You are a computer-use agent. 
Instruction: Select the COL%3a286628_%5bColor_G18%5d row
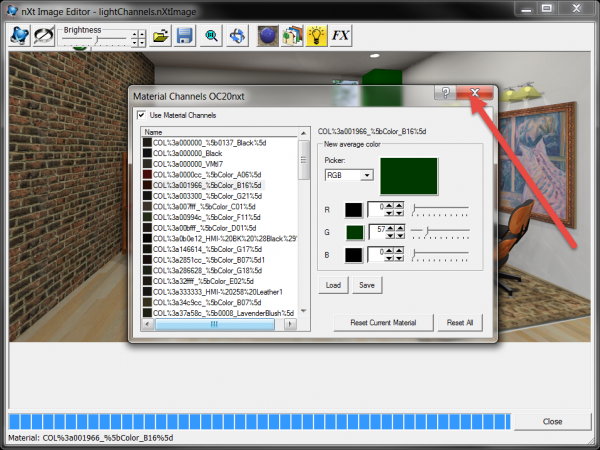220,271
